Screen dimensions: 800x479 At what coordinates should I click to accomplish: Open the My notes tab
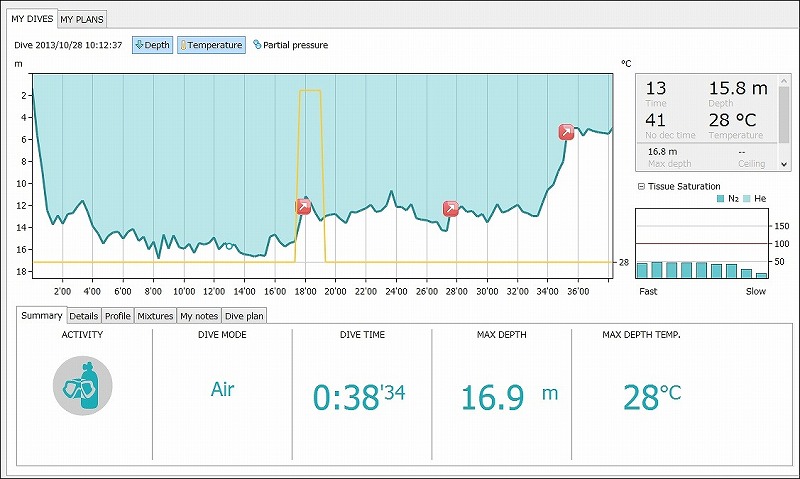coord(198,316)
